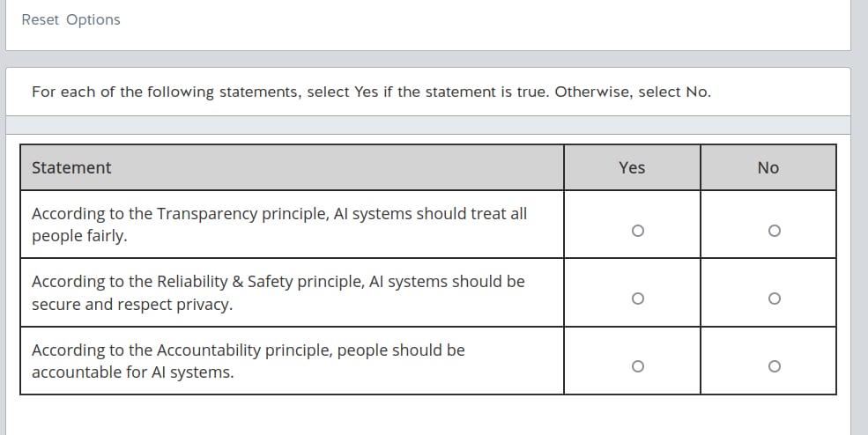Mark Yes for the Accountability principle statement

(637, 365)
